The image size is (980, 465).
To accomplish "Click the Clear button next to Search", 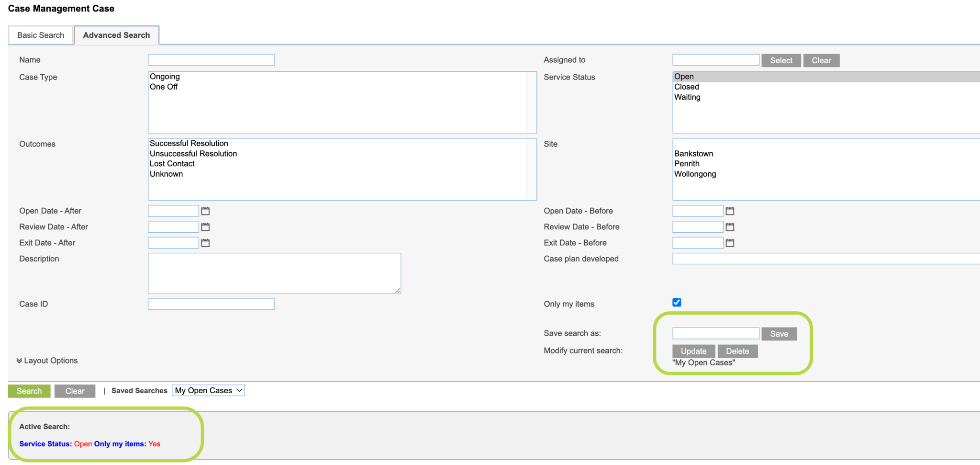I will (75, 391).
